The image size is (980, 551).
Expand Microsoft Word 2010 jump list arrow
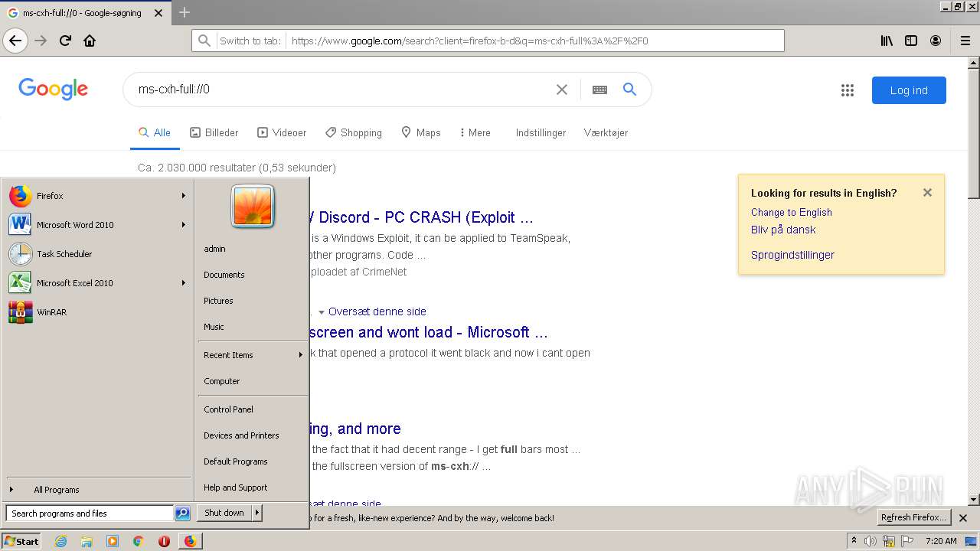(184, 225)
